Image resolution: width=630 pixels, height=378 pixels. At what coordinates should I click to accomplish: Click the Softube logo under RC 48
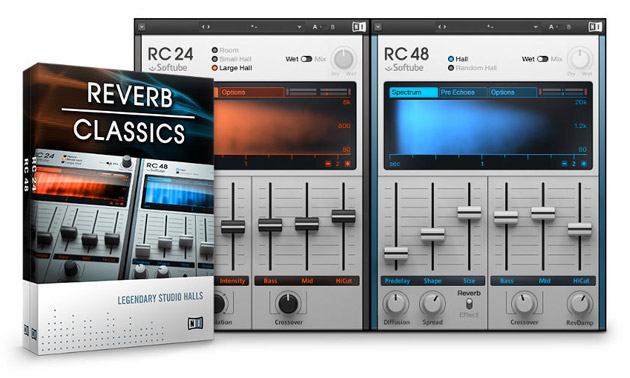click(404, 68)
